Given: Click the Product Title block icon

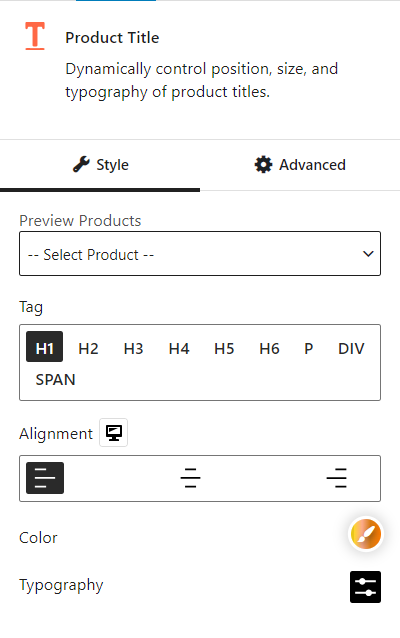Looking at the screenshot, I should pyautogui.click(x=35, y=36).
